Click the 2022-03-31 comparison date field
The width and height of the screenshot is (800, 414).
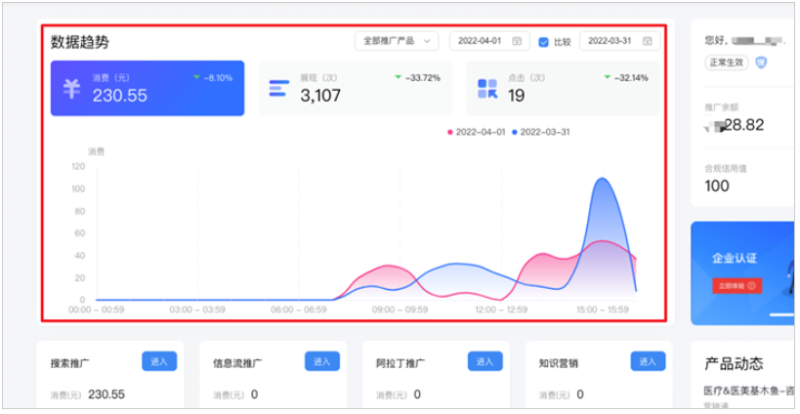[619, 41]
